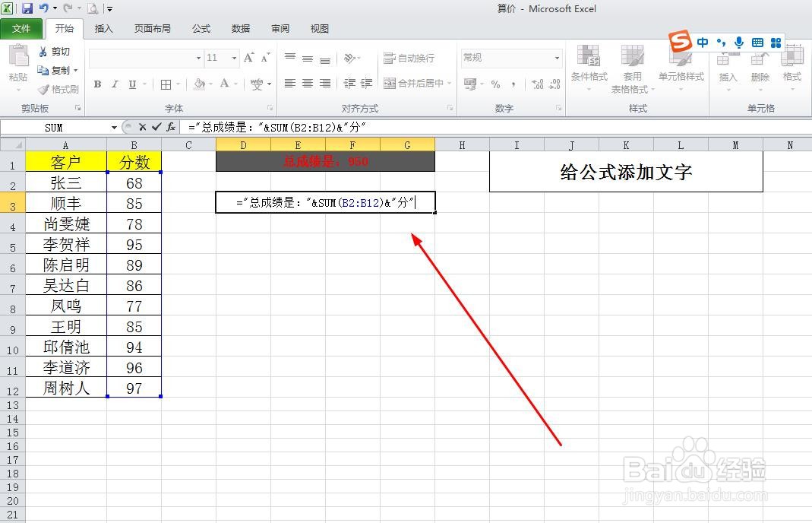
Task: Toggle Bold formatting
Action: 97,84
